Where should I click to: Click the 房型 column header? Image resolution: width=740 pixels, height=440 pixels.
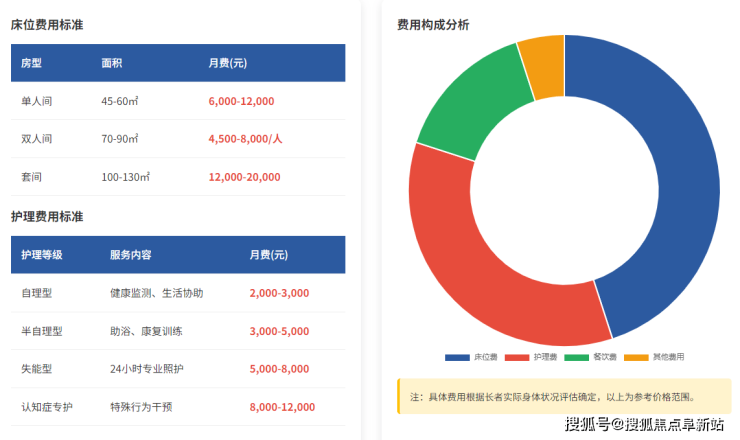click(x=32, y=63)
